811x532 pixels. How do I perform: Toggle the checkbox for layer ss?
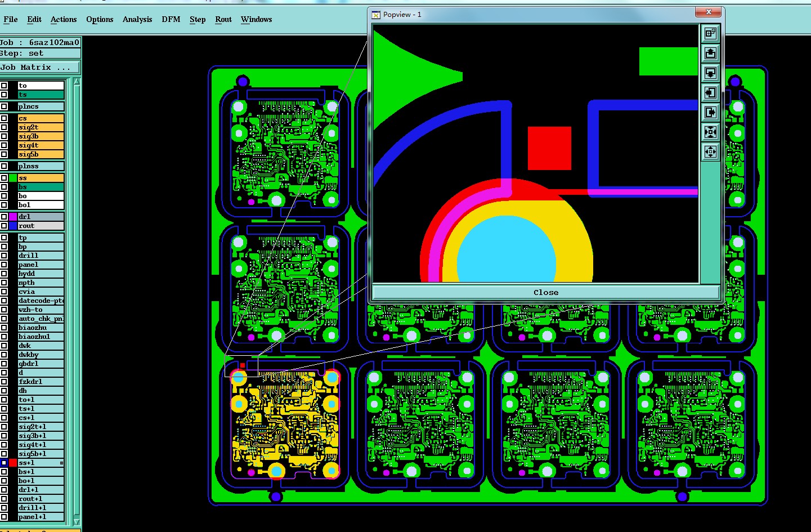pos(4,178)
